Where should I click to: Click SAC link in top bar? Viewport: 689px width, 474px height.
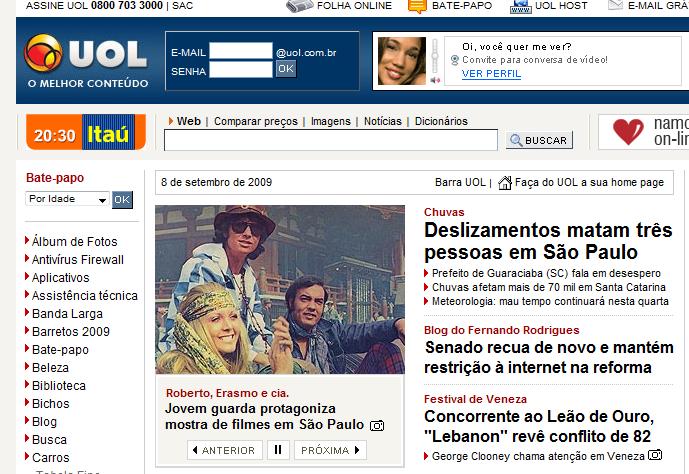(x=182, y=6)
